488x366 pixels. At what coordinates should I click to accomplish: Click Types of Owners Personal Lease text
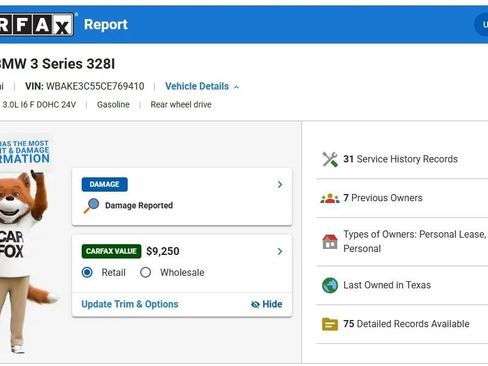tap(415, 241)
